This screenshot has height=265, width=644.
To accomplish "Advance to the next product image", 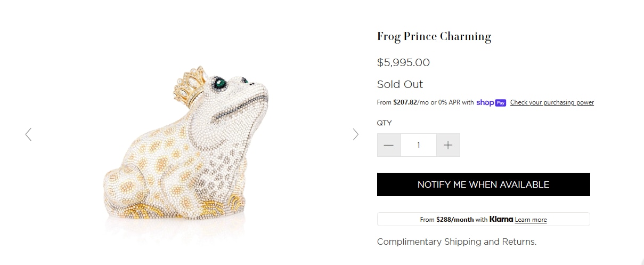I will 355,134.
